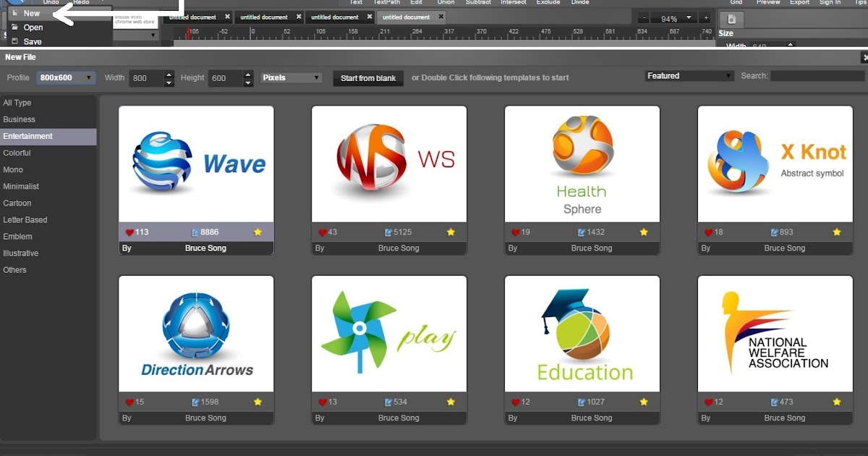Select the WS logo template thumbnail
868x456 pixels.
click(389, 164)
